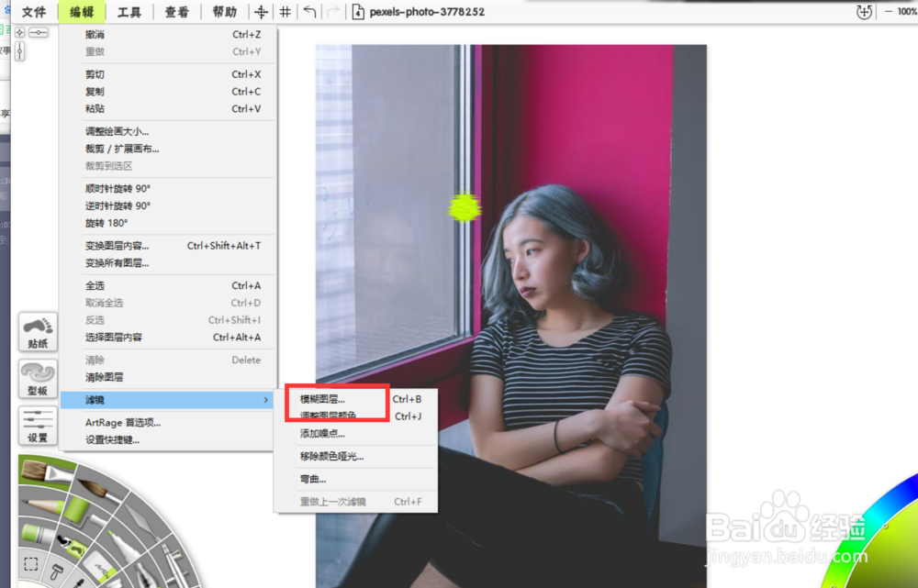Viewport: 918px width, 588px height.
Task: Click the document icon beside pexels filename
Action: click(358, 12)
